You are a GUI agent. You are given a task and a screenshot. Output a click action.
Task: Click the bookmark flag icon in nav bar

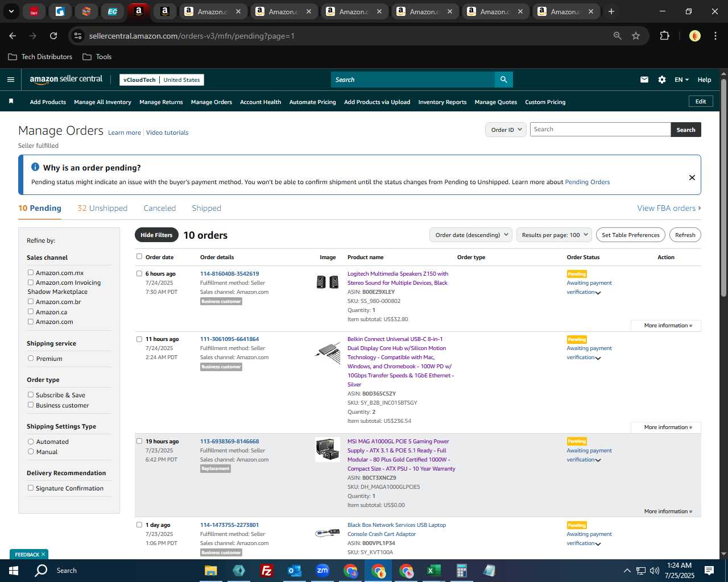click(x=11, y=101)
